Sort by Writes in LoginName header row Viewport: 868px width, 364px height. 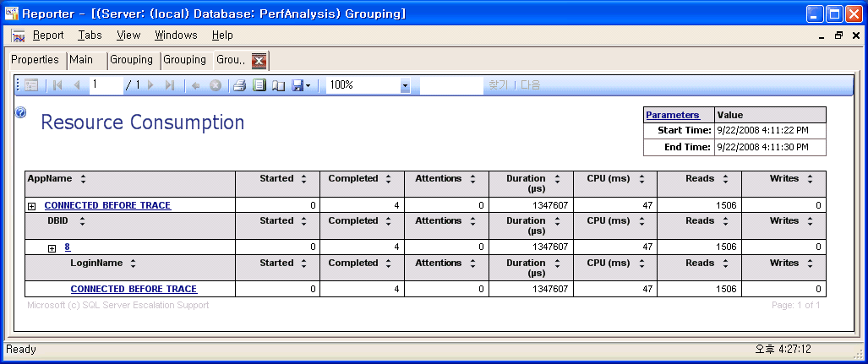pyautogui.click(x=810, y=263)
